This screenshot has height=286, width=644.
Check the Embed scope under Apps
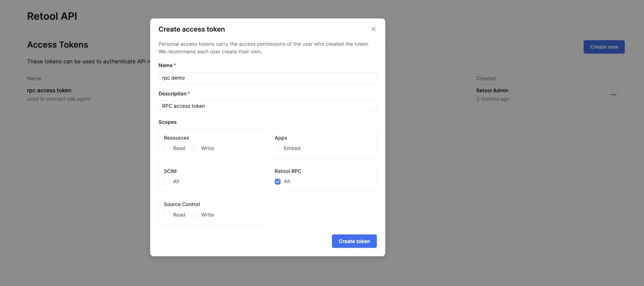pyautogui.click(x=278, y=148)
